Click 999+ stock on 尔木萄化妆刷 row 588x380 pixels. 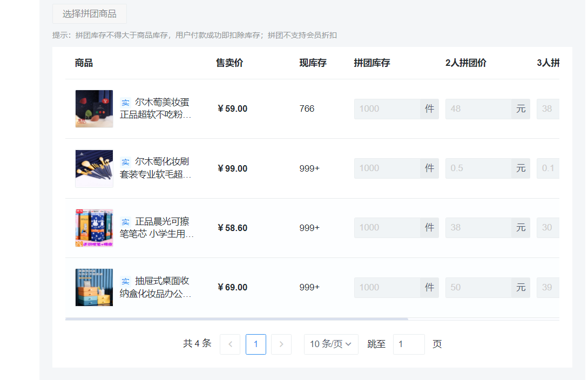[309, 168]
